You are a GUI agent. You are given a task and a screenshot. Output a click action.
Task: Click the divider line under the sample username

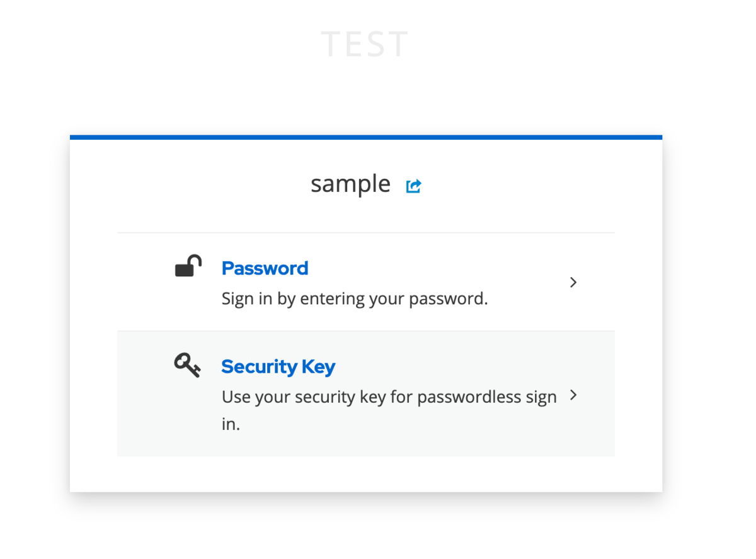(x=365, y=233)
